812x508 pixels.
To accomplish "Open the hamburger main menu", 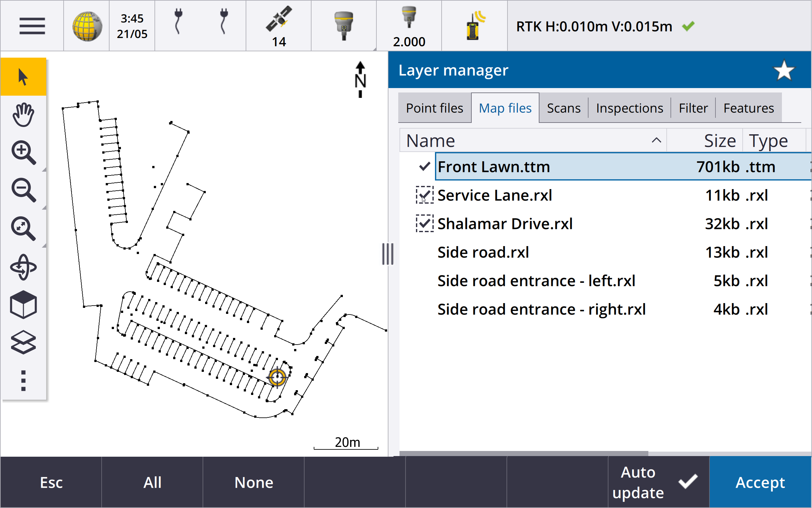I will [32, 26].
